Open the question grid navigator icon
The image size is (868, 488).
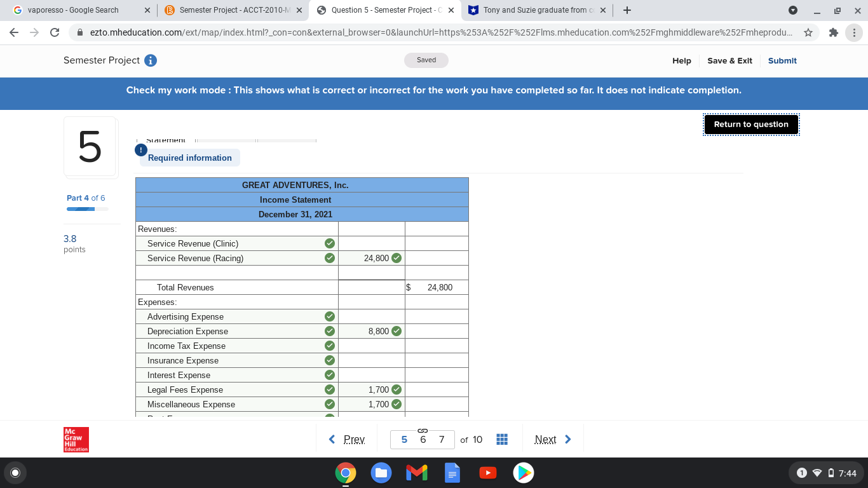[x=501, y=439]
